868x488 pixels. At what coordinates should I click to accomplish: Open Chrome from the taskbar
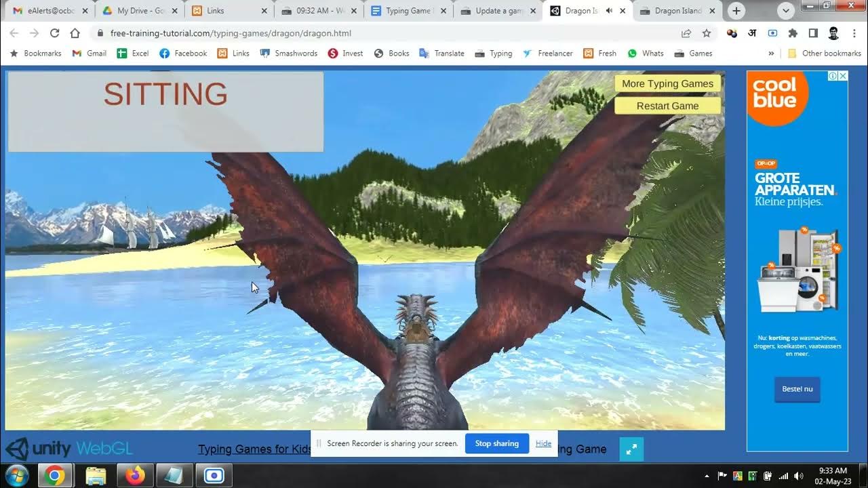pyautogui.click(x=55, y=476)
